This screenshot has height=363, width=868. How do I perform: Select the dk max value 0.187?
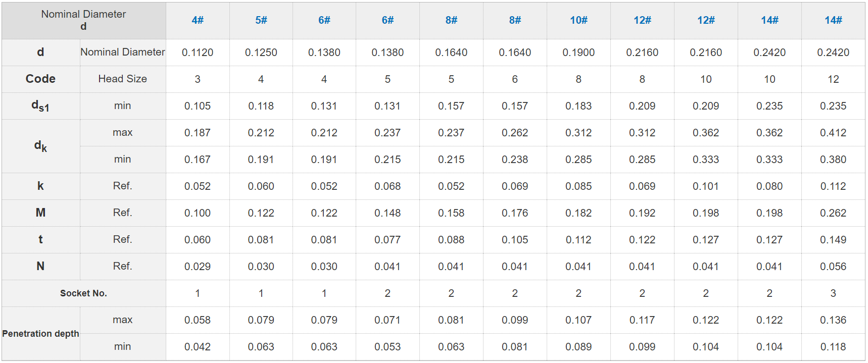click(198, 133)
